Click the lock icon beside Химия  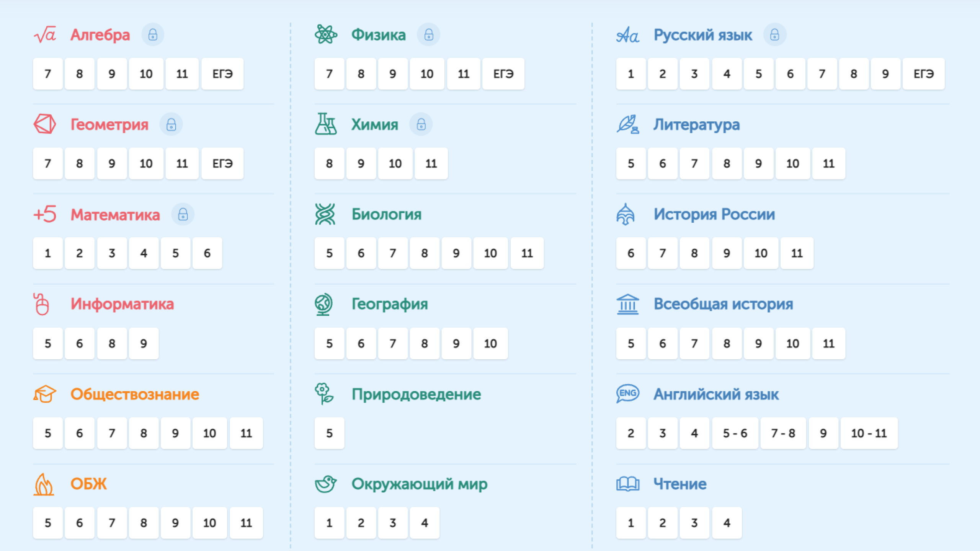click(x=421, y=124)
